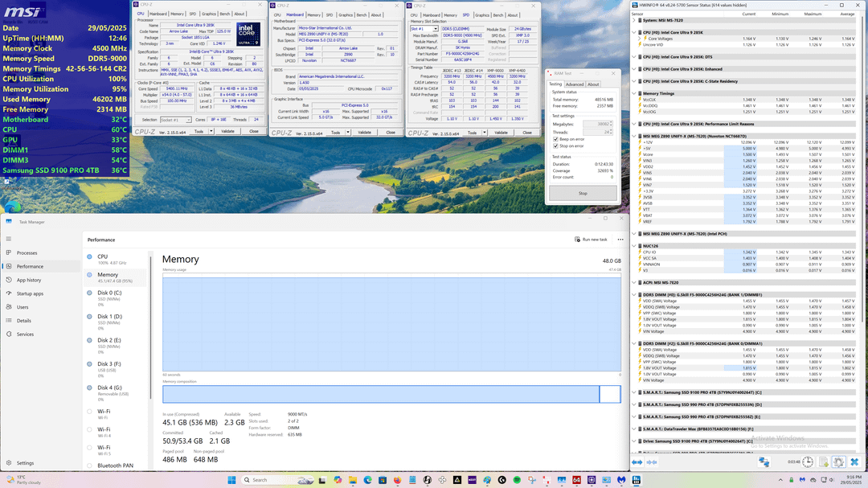The height and width of the screenshot is (488, 868).
Task: Click HWiNFO log to file icon
Action: coord(823,462)
